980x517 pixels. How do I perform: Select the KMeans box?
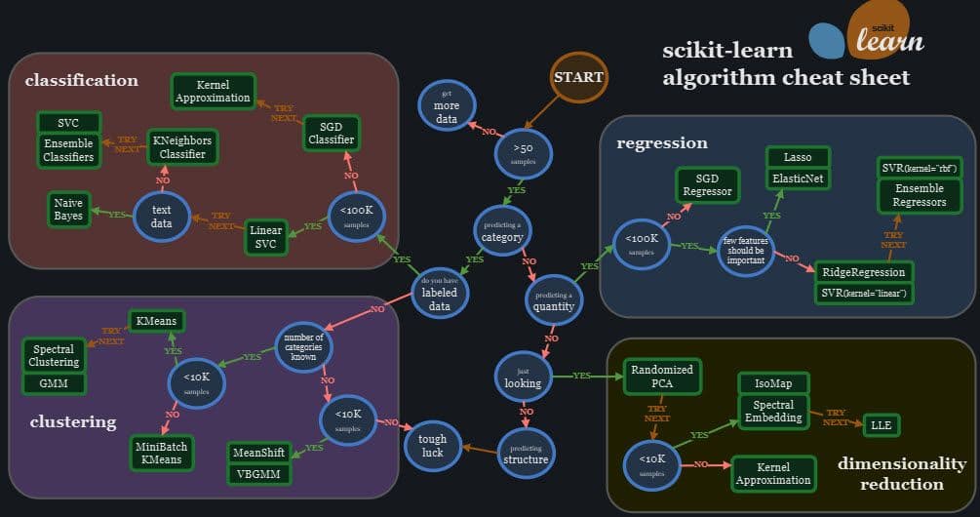pyautogui.click(x=156, y=321)
